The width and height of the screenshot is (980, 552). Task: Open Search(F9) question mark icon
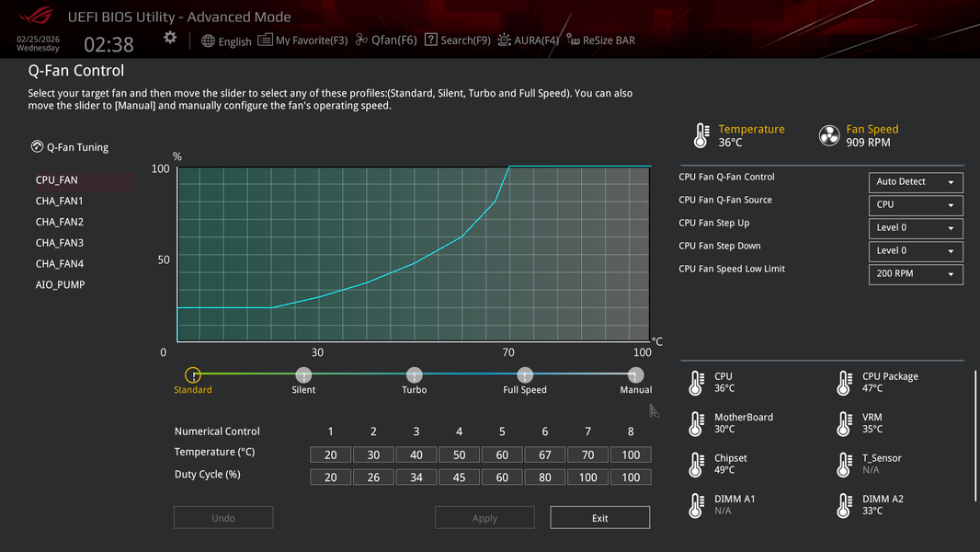430,40
